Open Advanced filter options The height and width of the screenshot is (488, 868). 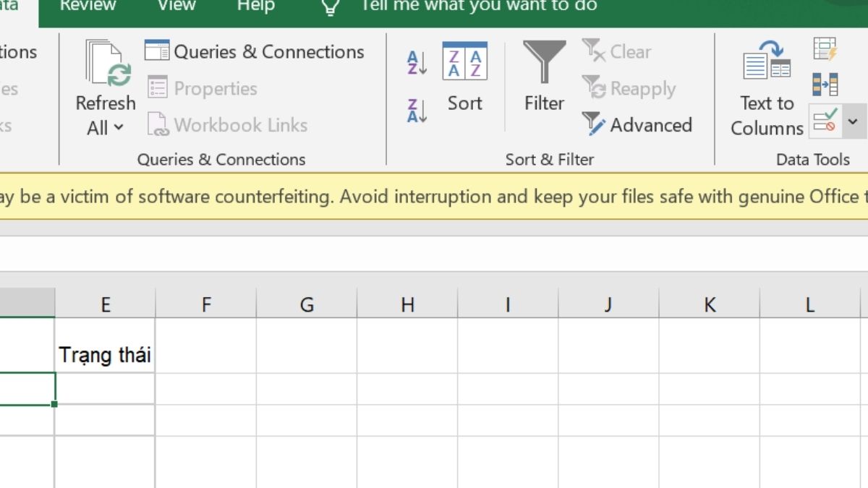click(637, 125)
